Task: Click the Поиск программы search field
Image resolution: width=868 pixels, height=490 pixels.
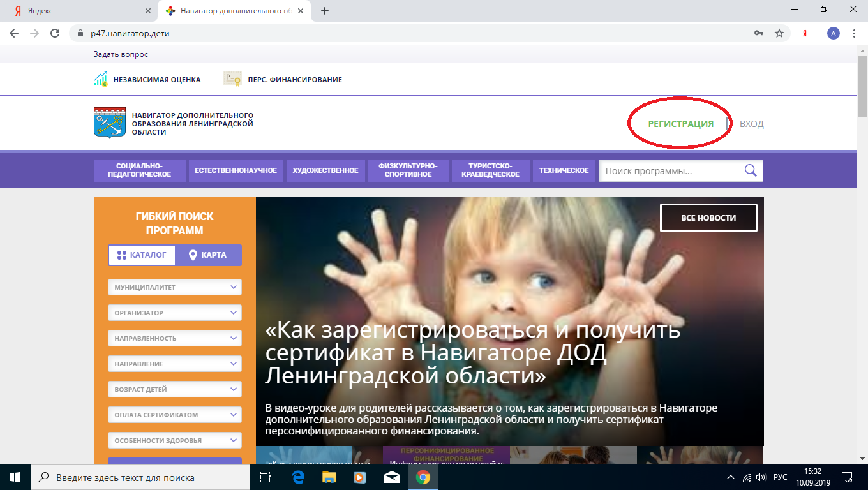Action: (x=670, y=171)
